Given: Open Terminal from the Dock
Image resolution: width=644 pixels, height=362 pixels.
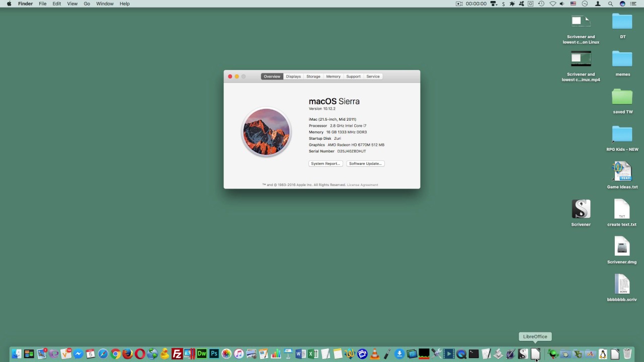Looking at the screenshot, I should [x=473, y=354].
